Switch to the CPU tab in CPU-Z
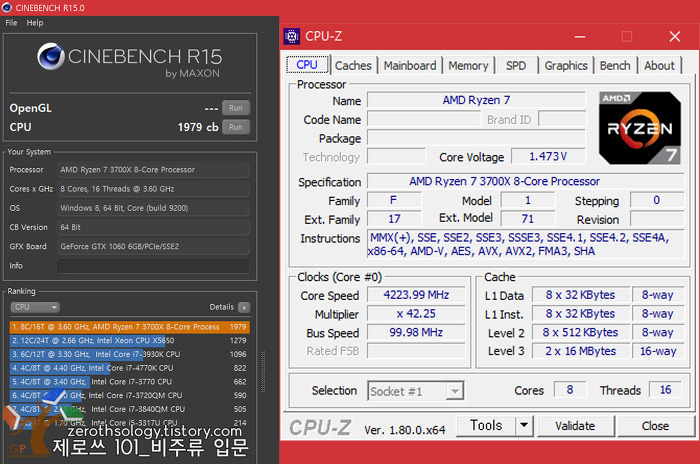700x464 pixels. [307, 65]
